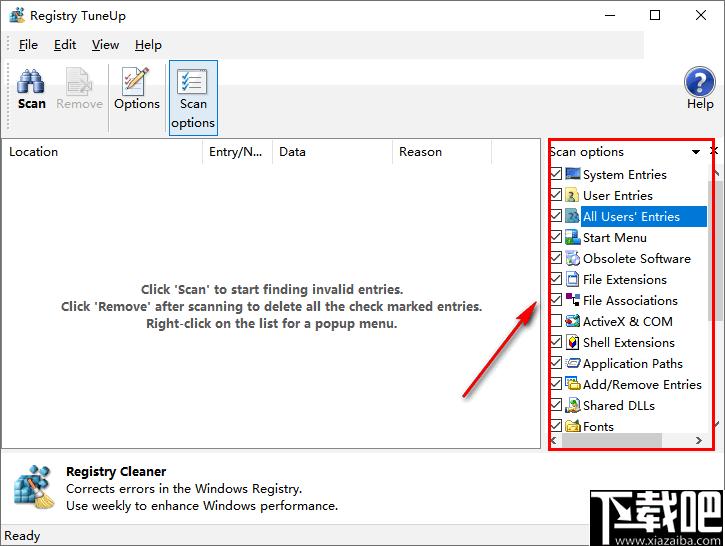This screenshot has height=546, width=725.
Task: Uncheck the Application Paths checkbox
Action: [556, 363]
